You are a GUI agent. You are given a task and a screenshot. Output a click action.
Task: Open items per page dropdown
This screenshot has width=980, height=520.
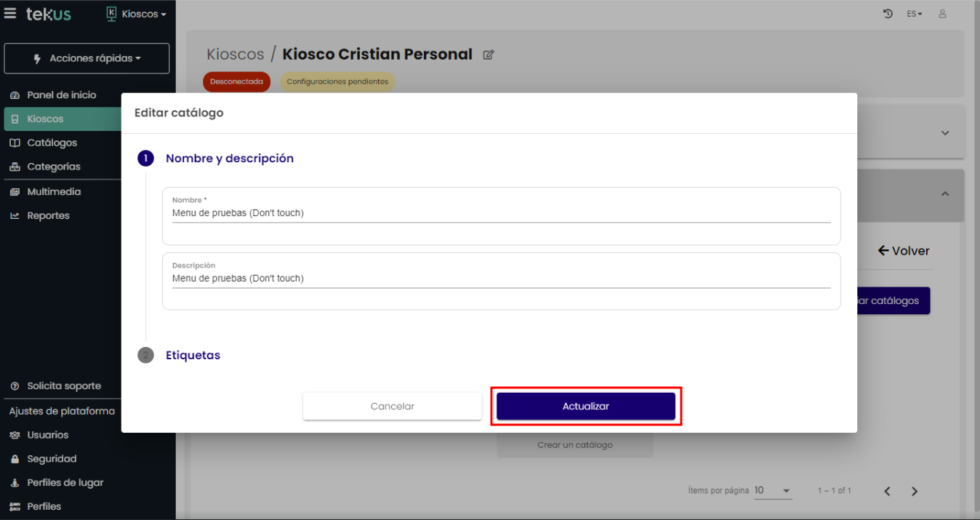coord(772,491)
